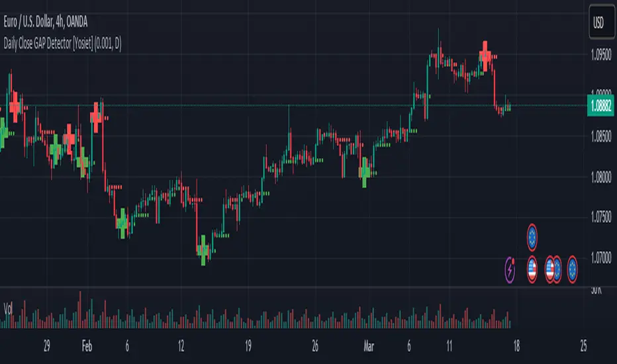Select the green plus marker near March 1
The image size is (617, 364).
tap(365, 172)
